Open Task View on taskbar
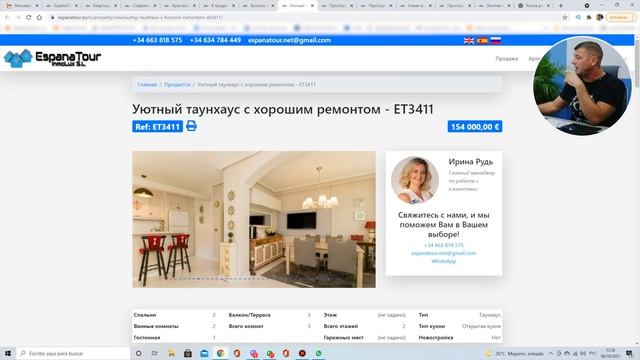 coord(155,353)
